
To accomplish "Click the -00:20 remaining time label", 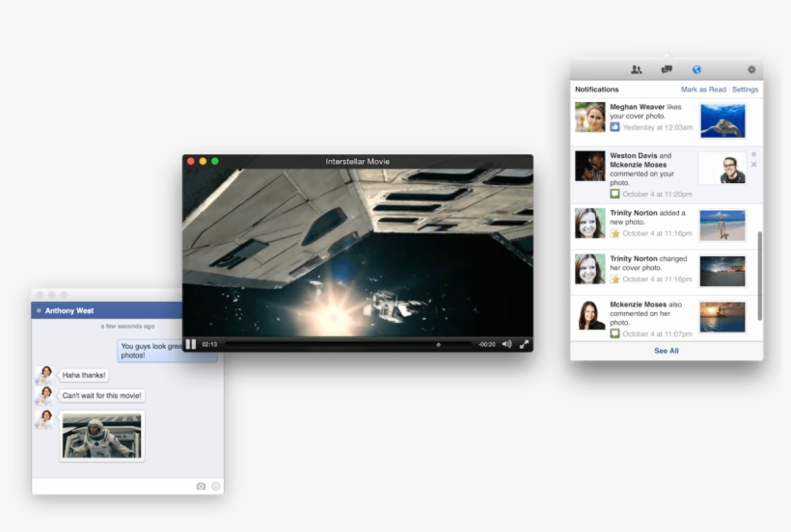I will click(487, 345).
